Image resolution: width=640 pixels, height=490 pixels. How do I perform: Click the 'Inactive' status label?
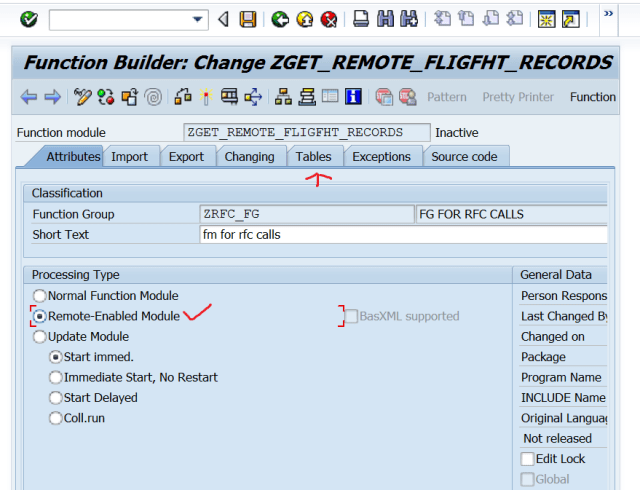tap(457, 133)
